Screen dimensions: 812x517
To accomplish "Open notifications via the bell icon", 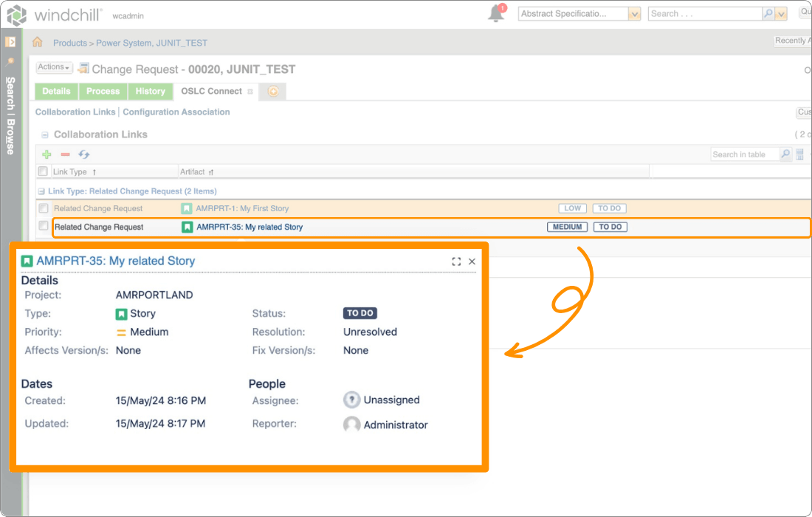I will click(496, 13).
